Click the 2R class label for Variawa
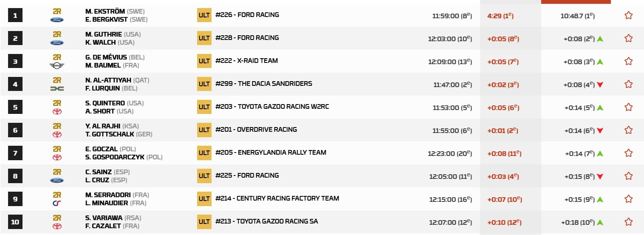Image resolution: width=644 pixels, height=235 pixels. click(x=57, y=218)
